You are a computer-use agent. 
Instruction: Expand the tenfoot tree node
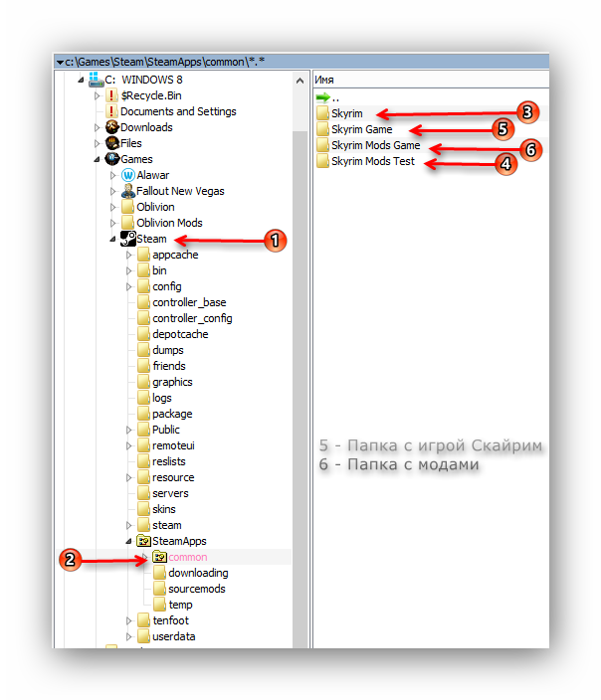pos(128,620)
